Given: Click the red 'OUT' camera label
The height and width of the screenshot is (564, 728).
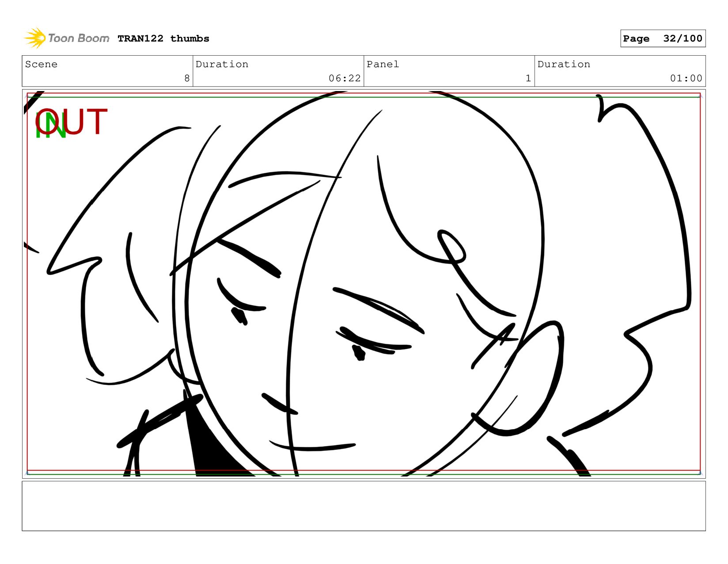Looking at the screenshot, I should pyautogui.click(x=72, y=122).
